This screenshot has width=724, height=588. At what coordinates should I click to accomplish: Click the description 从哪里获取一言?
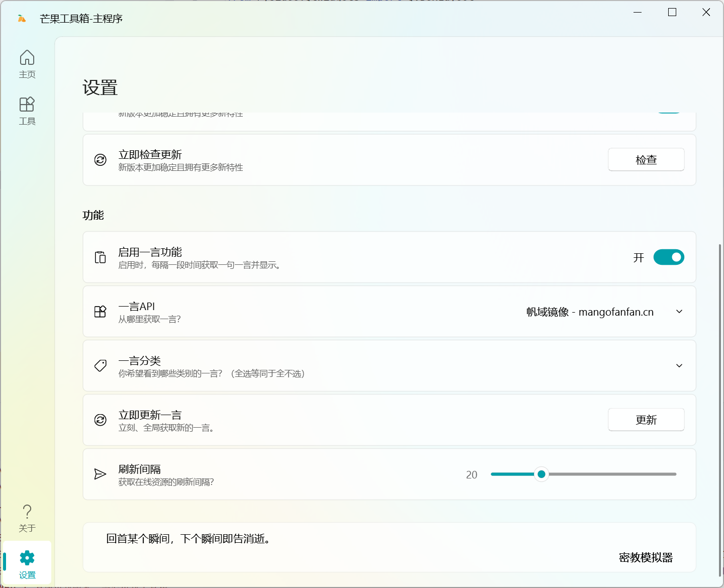click(x=150, y=319)
